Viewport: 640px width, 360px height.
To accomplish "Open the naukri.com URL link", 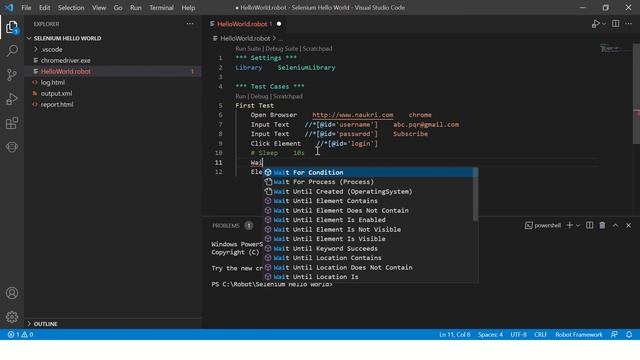I will coord(353,115).
